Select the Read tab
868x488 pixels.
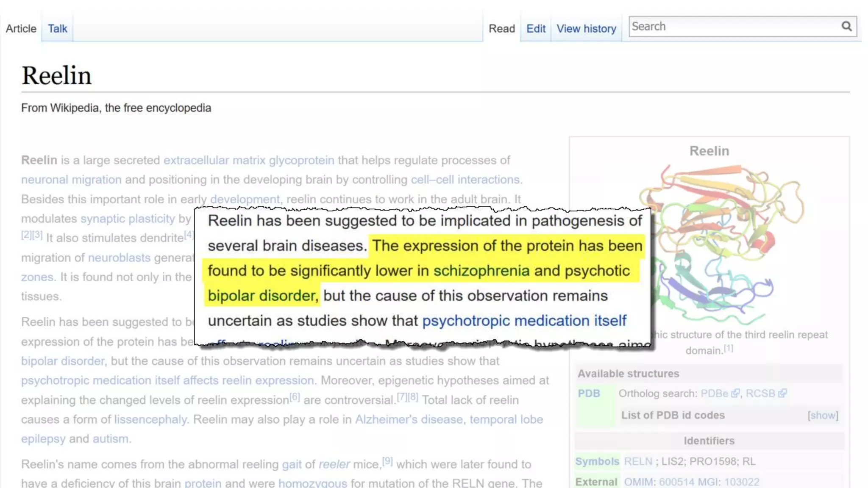(502, 28)
